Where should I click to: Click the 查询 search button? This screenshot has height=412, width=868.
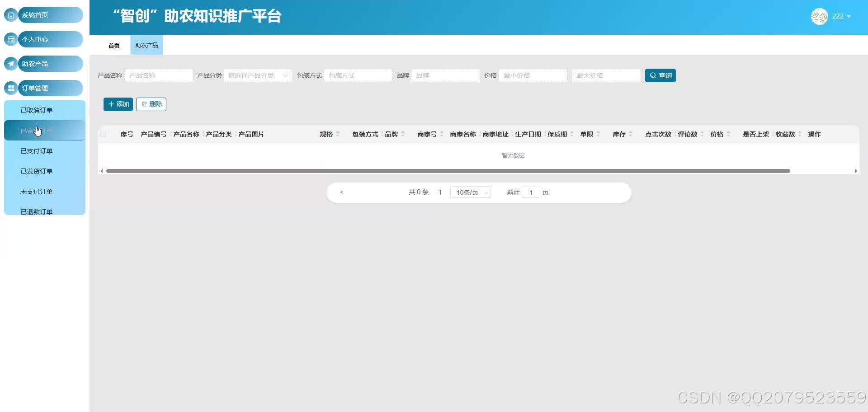click(660, 75)
